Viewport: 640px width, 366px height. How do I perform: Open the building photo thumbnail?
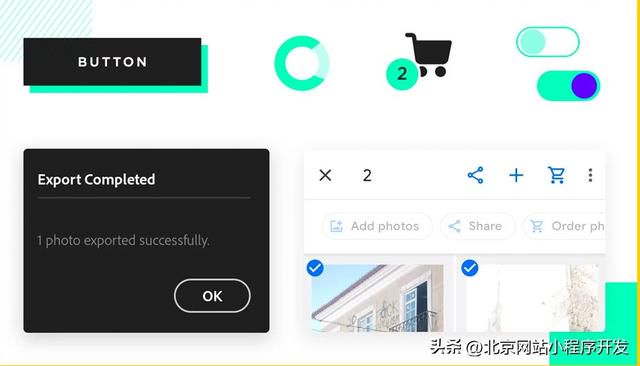378,298
